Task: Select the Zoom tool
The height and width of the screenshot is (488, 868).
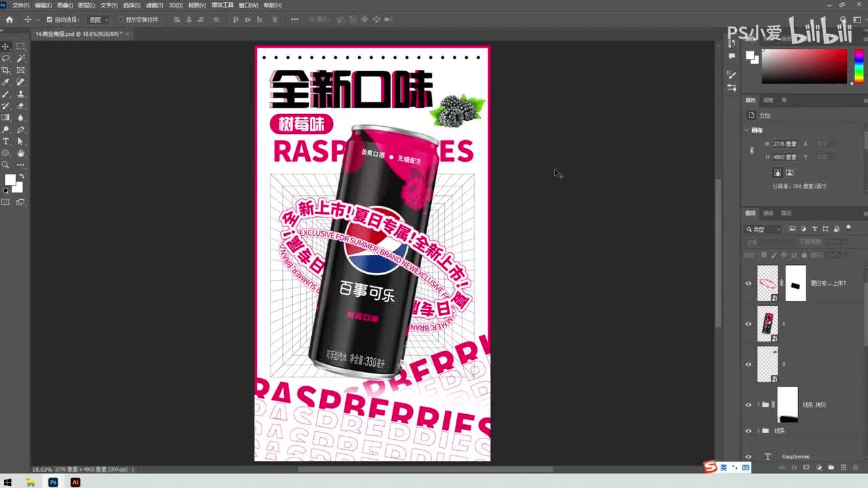Action: [x=6, y=165]
